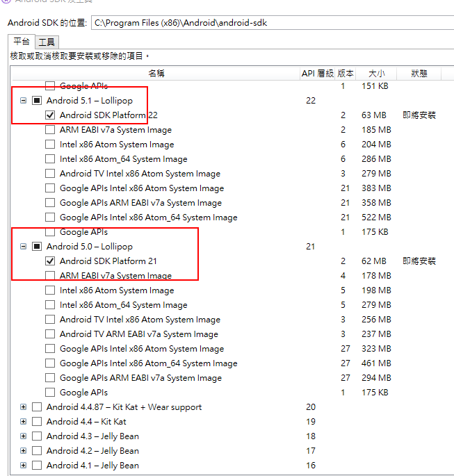454x476 pixels.
Task: Uncheck Android SDK Platform 22 checkbox
Action: point(50,115)
